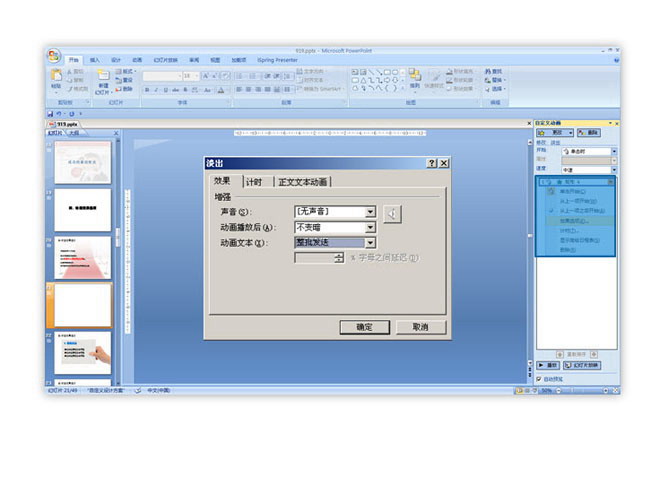The image size is (660, 495).
Task: Open the iSpring Presenter ribbon tab
Action: click(277, 60)
